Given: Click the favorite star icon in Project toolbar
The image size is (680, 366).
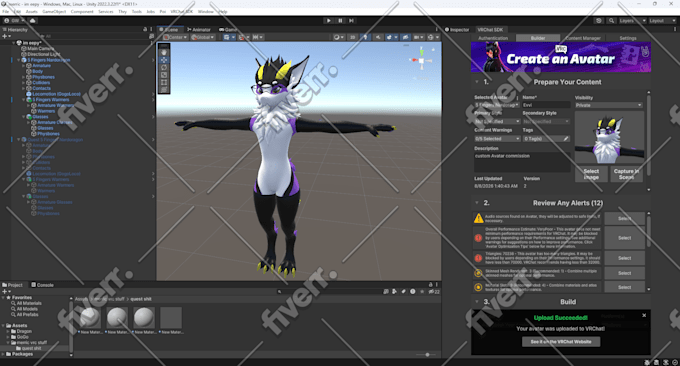Looking at the screenshot, I should coord(422,291).
